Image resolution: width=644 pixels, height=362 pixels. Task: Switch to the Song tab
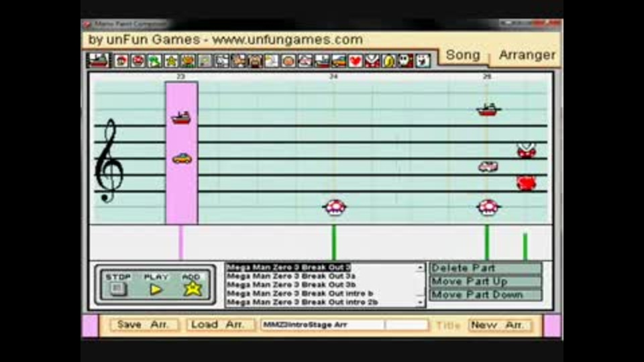click(463, 55)
